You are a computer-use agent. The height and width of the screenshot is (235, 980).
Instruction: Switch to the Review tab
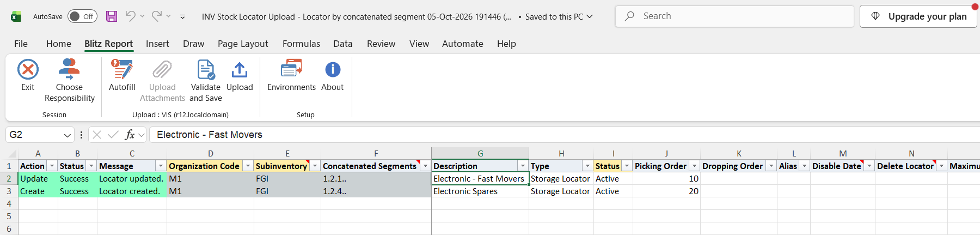pos(381,44)
